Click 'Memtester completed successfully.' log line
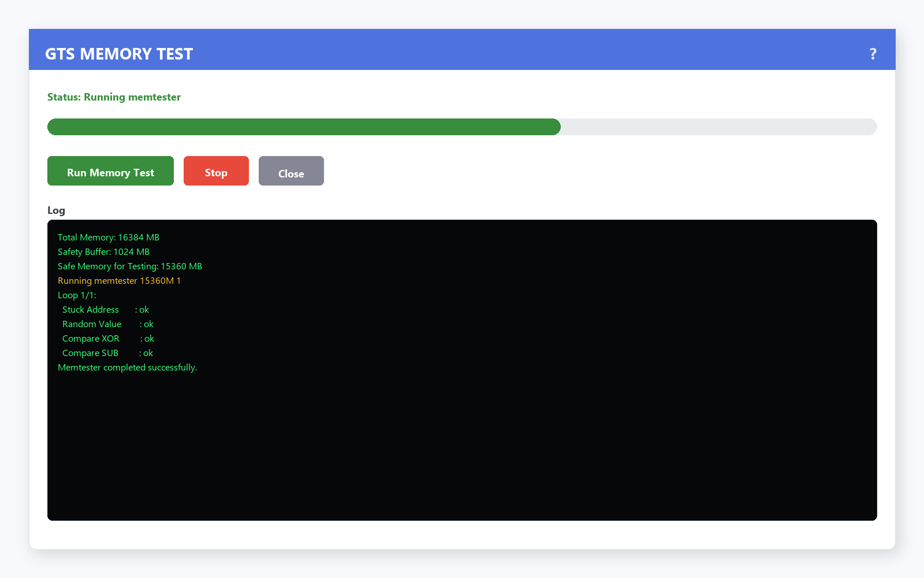924x578 pixels. 127,368
